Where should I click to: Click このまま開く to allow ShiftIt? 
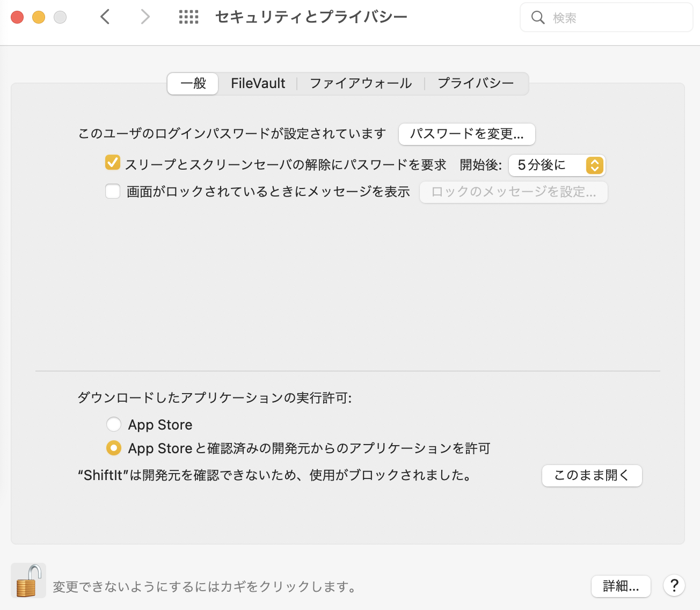(592, 476)
